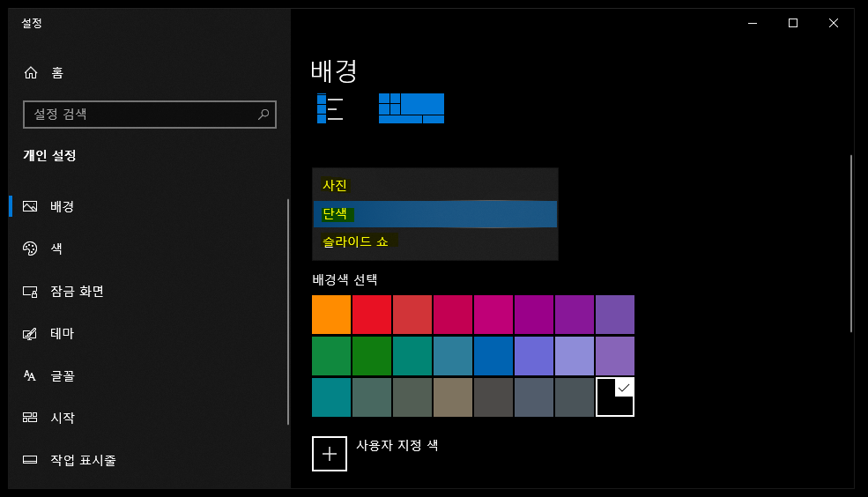Viewport: 868px width, 497px height.
Task: Click the 배경 picture icon in sidebar
Action: pyautogui.click(x=30, y=206)
